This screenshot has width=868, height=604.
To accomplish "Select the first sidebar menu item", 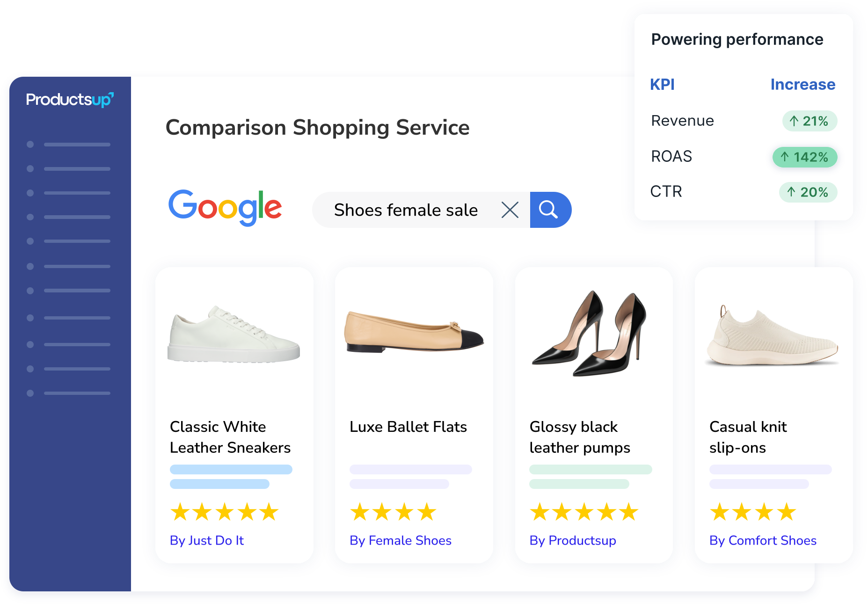I will (69, 145).
